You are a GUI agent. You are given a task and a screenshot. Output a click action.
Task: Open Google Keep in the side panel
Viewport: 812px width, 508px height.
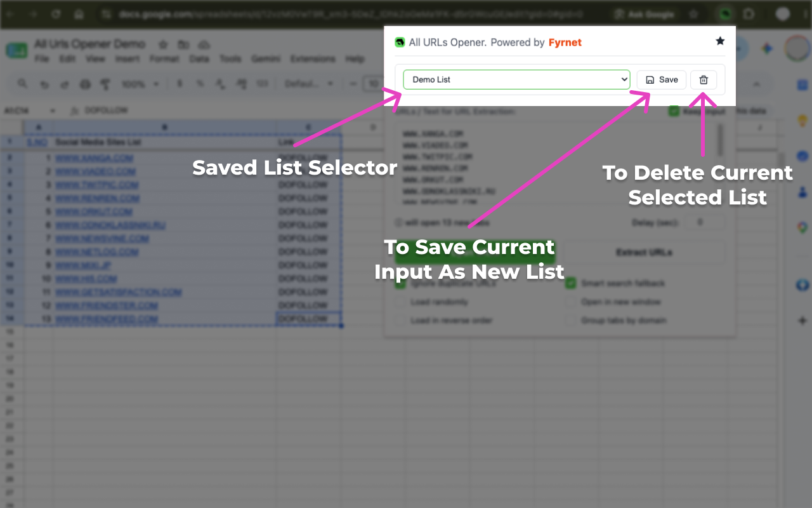(x=802, y=121)
